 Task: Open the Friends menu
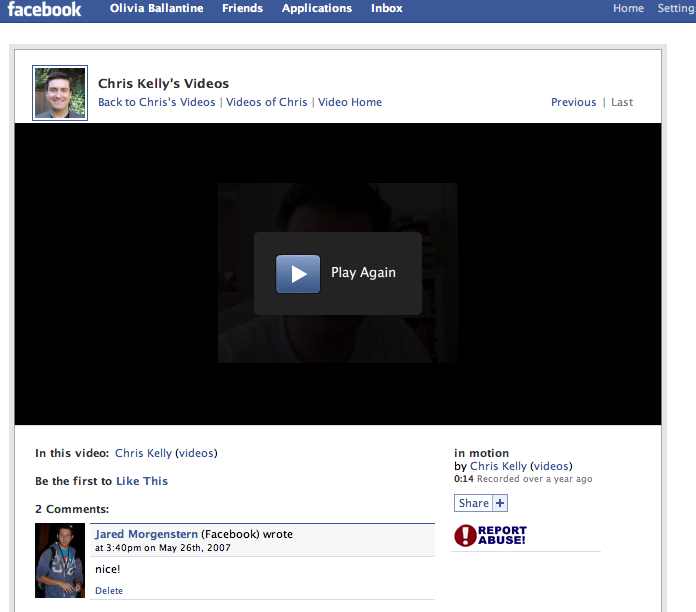242,8
